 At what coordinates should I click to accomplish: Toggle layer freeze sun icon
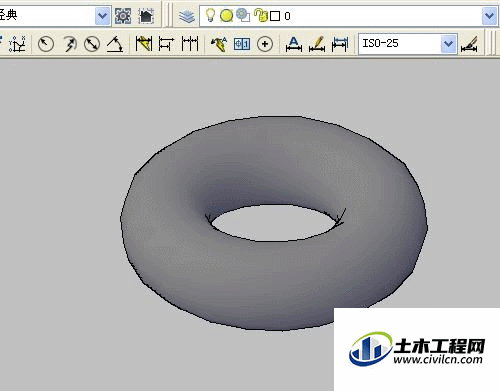(x=226, y=15)
